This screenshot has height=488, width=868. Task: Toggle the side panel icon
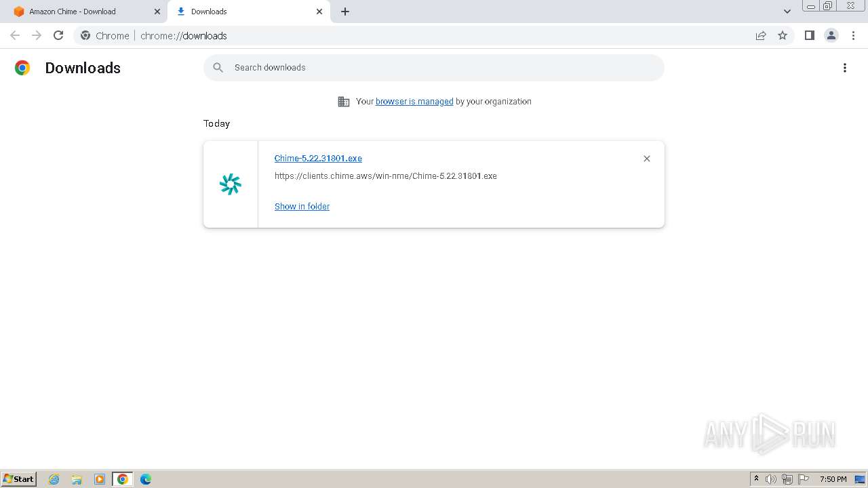coord(810,35)
